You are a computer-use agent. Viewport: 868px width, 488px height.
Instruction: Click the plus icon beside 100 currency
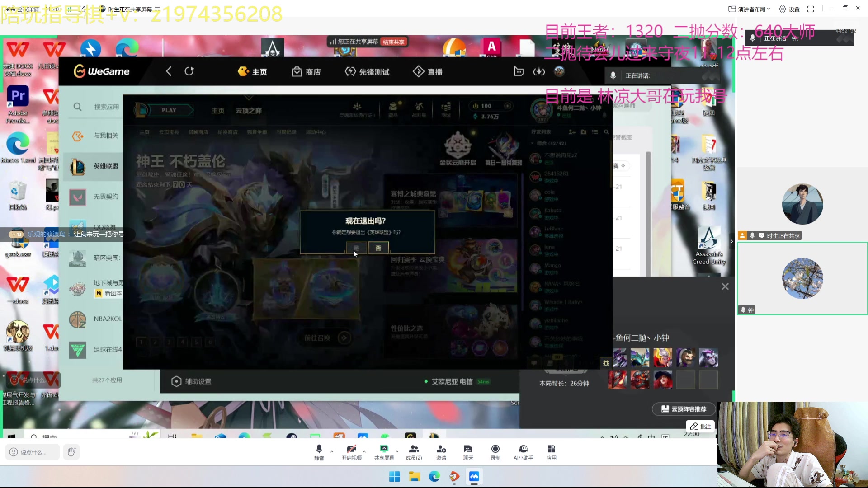click(x=508, y=106)
